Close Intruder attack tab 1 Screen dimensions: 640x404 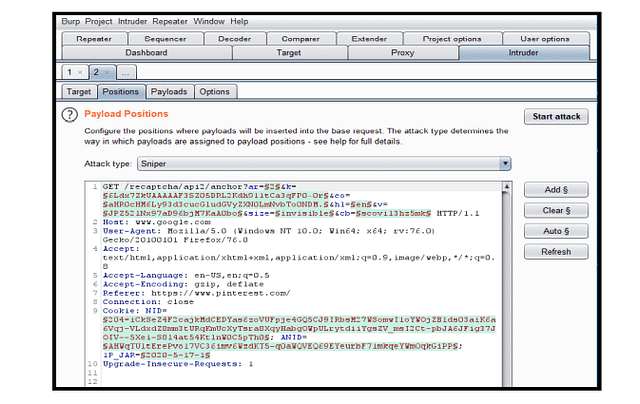80,72
